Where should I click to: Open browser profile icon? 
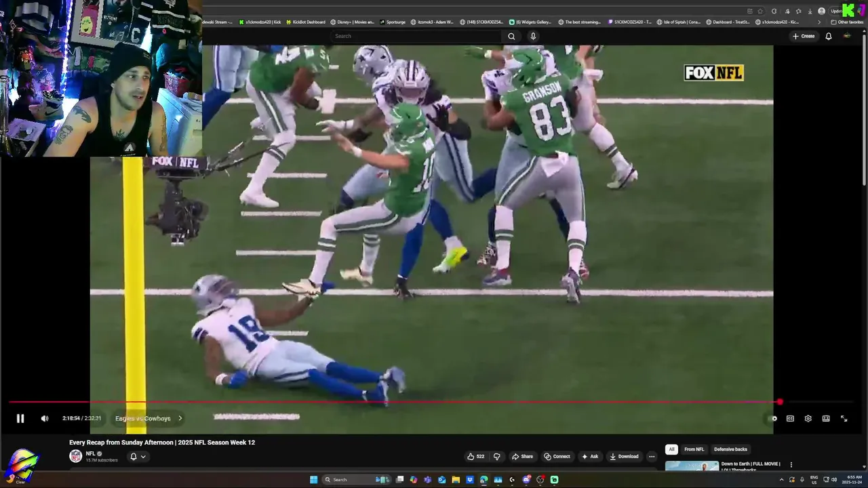pyautogui.click(x=822, y=11)
